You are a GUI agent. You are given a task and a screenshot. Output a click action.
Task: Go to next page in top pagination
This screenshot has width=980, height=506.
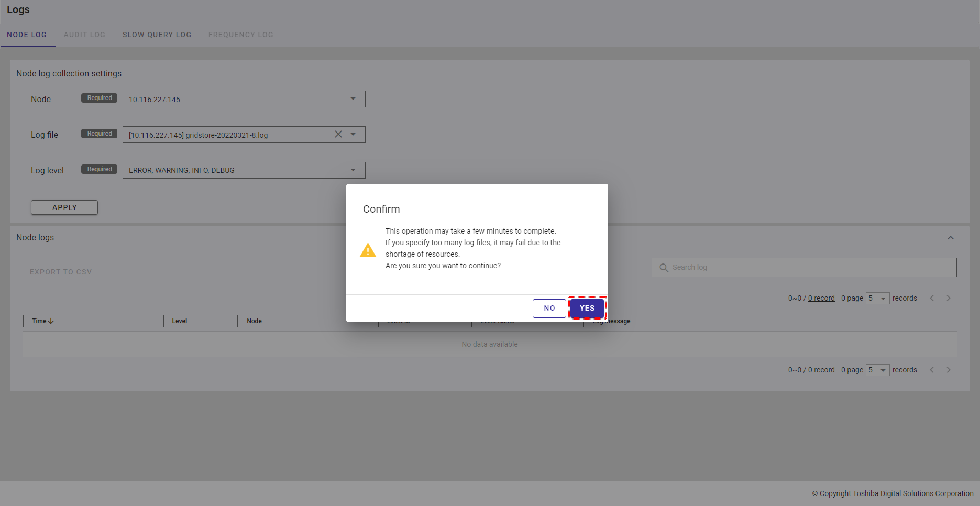click(948, 298)
